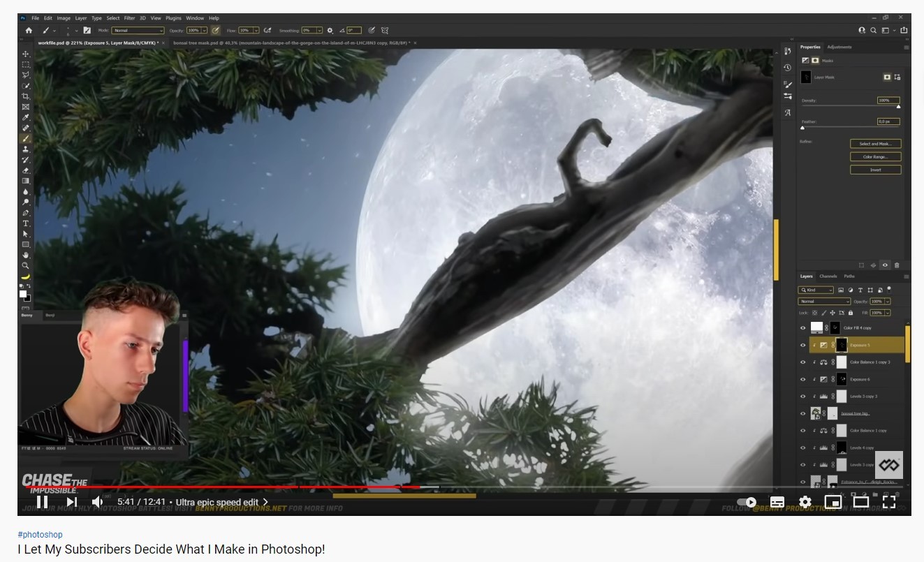
Task: Select the Blur tool
Action: (26, 191)
